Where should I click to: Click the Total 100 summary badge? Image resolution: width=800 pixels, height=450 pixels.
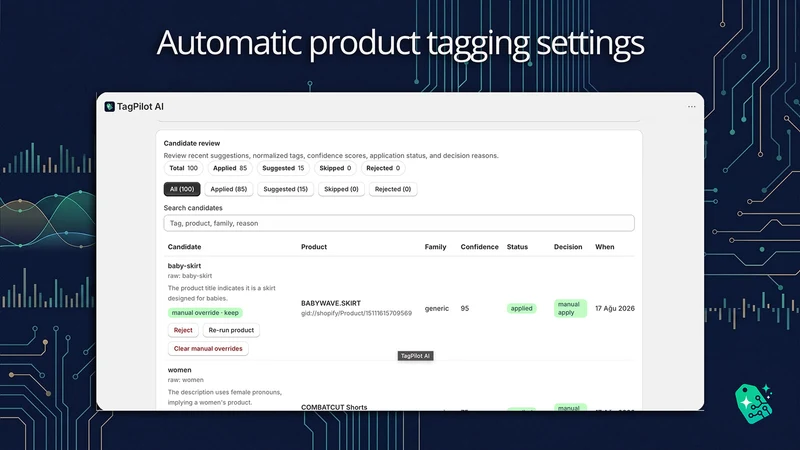(x=184, y=168)
